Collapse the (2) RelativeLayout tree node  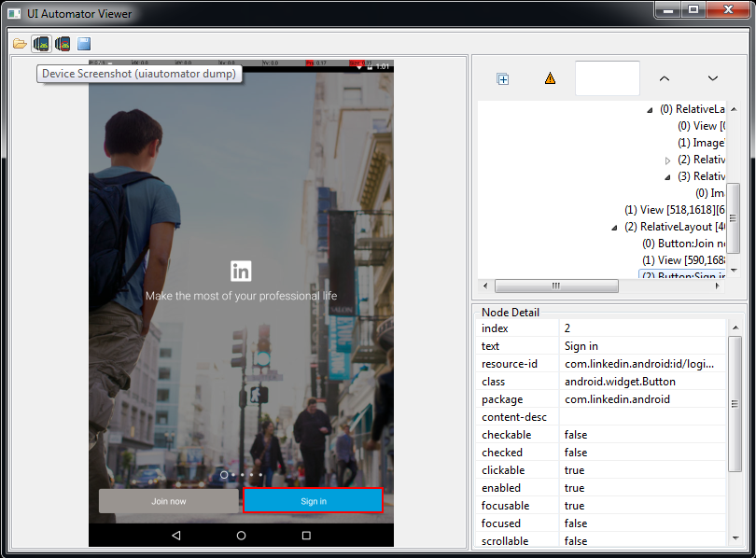(614, 228)
